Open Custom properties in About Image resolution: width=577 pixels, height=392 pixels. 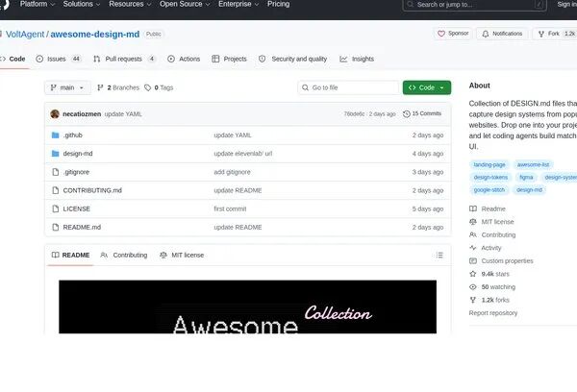[501, 260]
